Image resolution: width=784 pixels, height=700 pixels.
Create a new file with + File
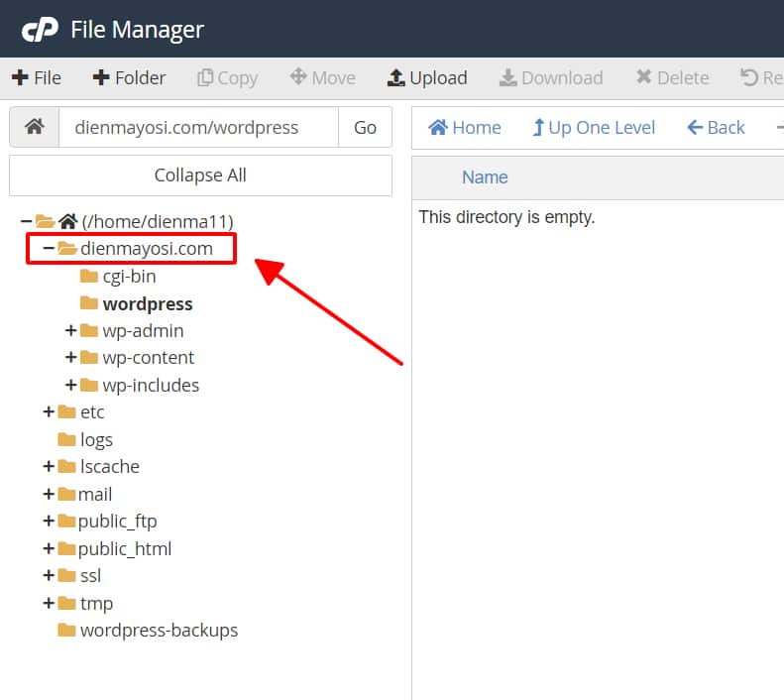tap(36, 78)
